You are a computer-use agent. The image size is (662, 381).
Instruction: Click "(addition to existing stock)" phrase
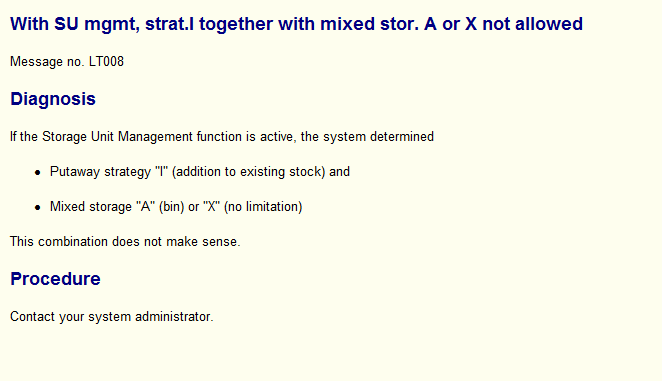[x=249, y=172]
